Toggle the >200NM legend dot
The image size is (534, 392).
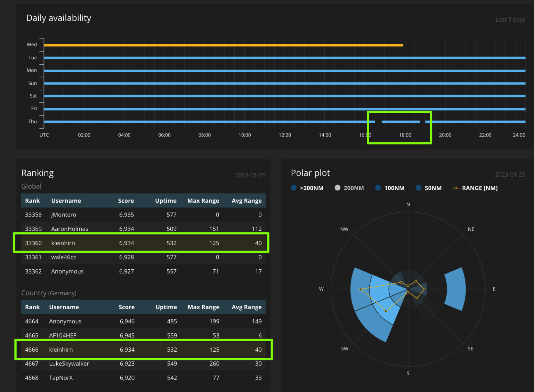294,188
